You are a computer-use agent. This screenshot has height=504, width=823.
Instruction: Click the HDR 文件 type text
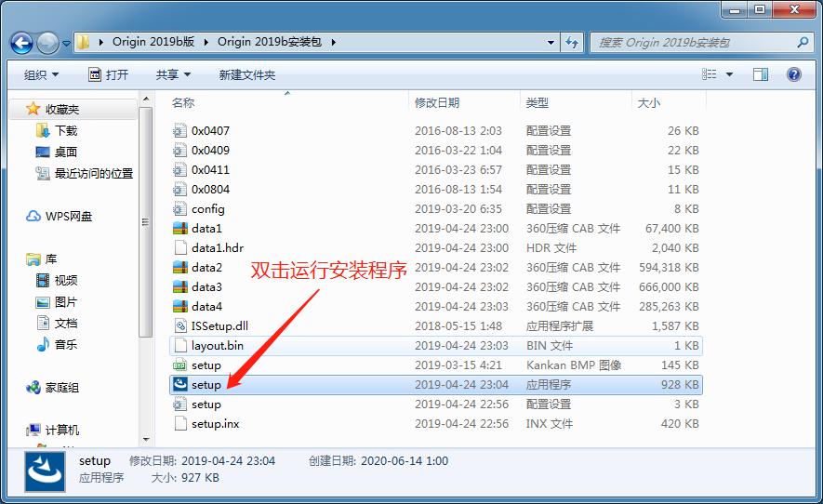click(x=551, y=247)
